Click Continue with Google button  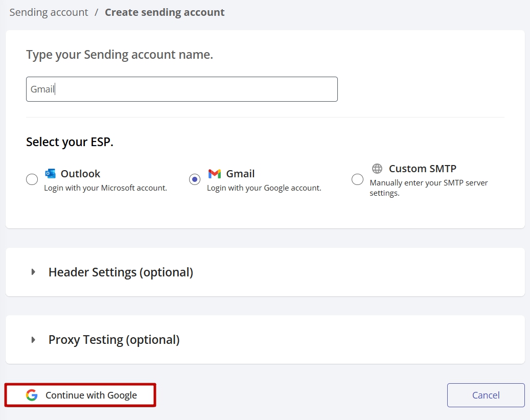coord(80,395)
